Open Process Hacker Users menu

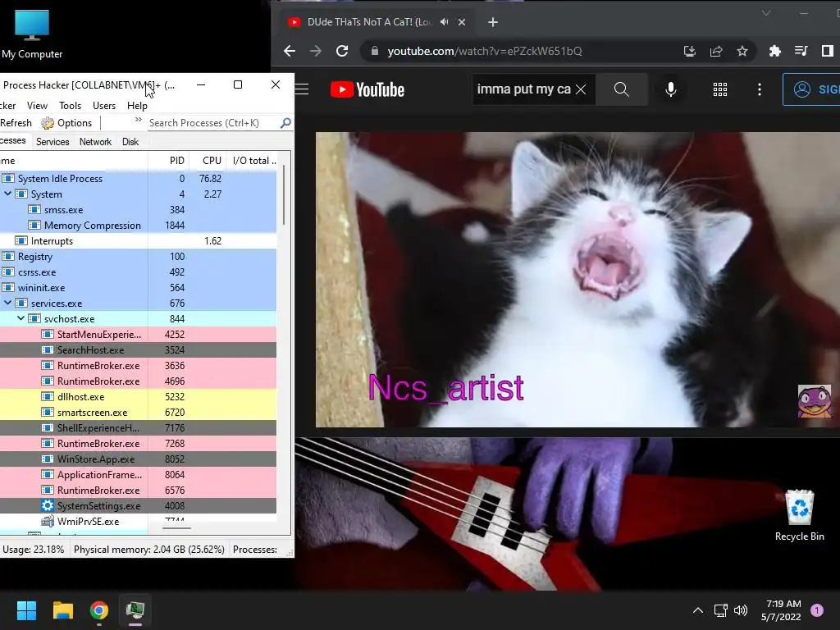[x=104, y=106]
